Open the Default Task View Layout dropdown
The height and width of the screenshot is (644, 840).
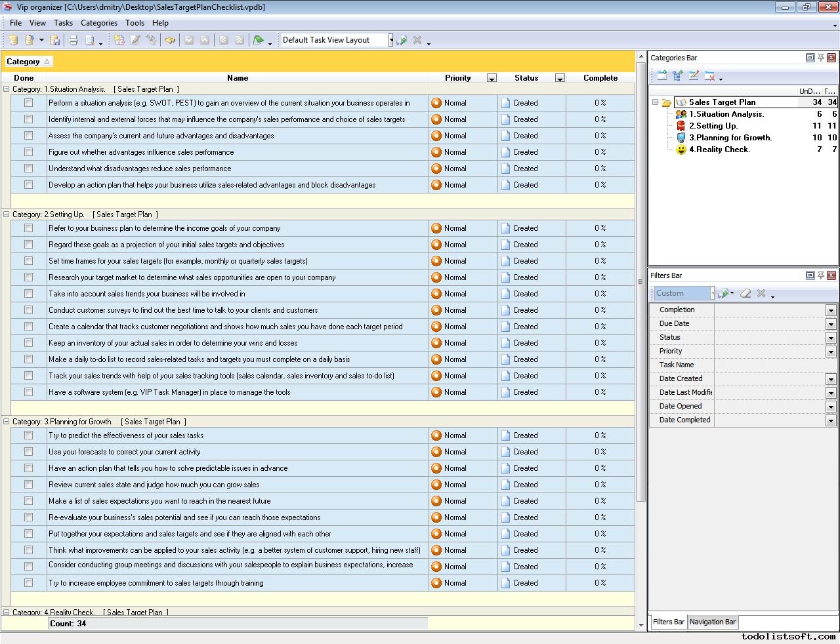pyautogui.click(x=390, y=40)
